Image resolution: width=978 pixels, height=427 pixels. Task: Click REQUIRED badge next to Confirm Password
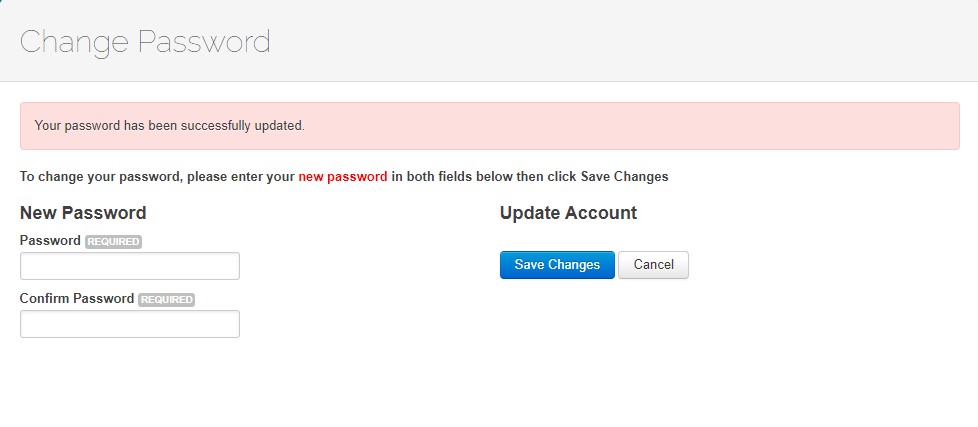click(166, 300)
